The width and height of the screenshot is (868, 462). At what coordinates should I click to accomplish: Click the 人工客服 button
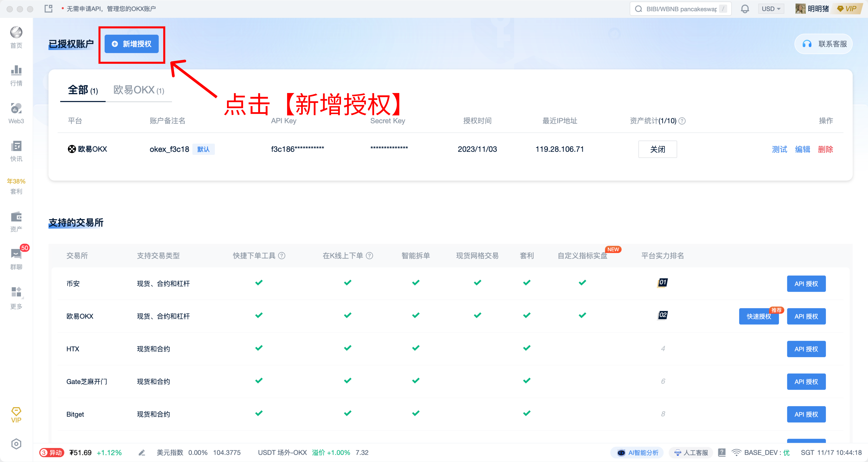pyautogui.click(x=691, y=453)
